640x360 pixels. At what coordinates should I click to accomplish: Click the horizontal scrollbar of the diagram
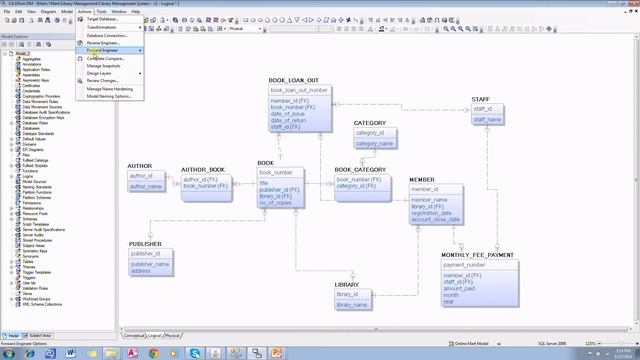coord(376,329)
